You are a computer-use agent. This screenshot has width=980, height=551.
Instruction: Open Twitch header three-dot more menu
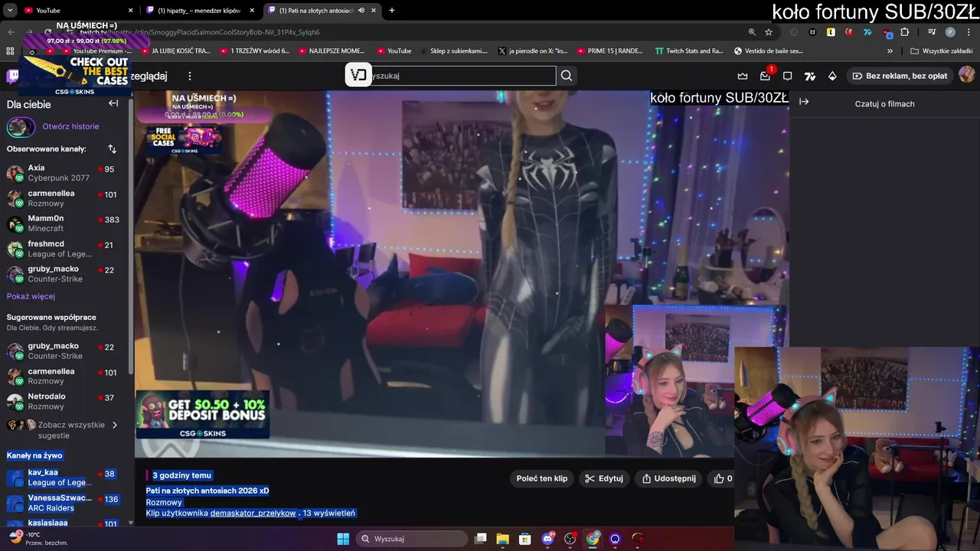tap(190, 76)
